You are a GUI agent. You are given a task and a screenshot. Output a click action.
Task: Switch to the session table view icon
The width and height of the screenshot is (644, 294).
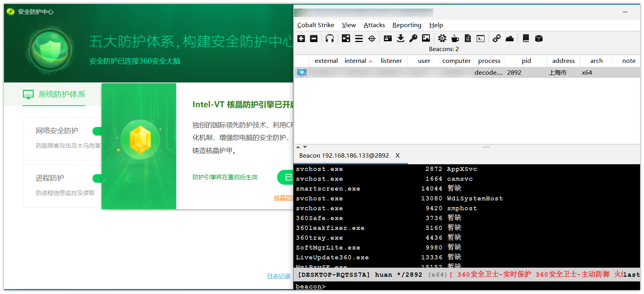click(x=359, y=39)
